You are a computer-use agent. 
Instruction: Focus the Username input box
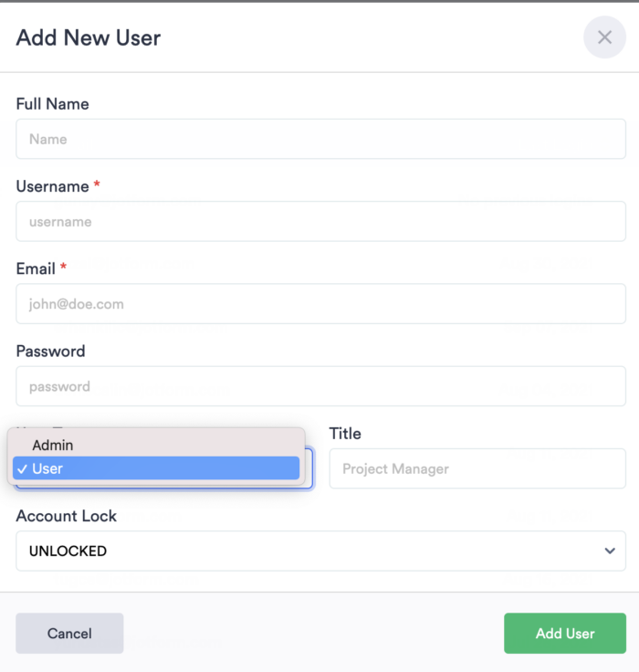[x=320, y=222]
